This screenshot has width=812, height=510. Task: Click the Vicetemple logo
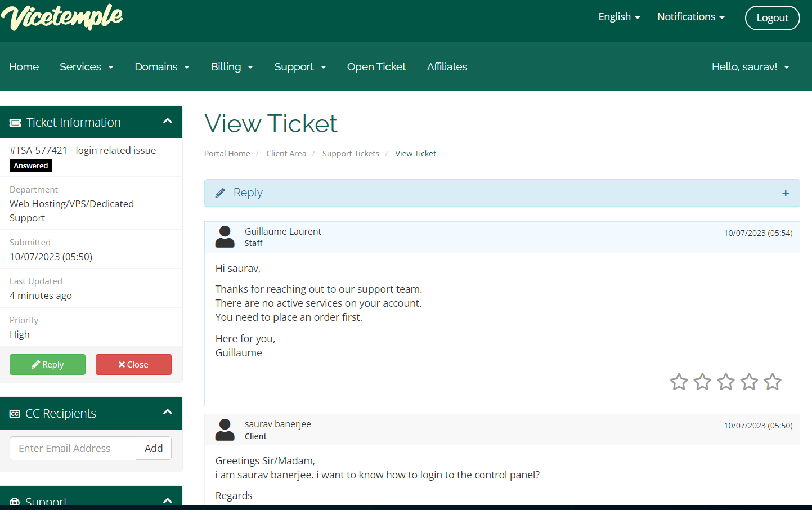click(62, 17)
